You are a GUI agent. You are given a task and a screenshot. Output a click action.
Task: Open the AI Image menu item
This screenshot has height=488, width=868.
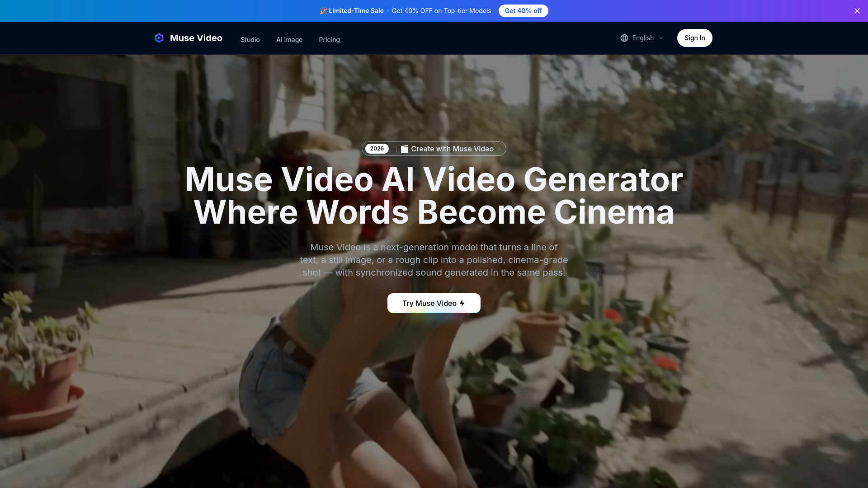289,40
